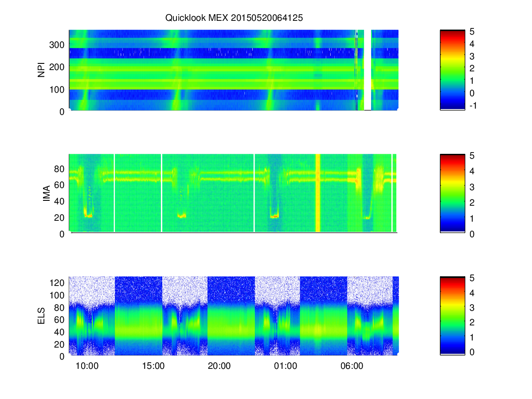Click the IMA axis label
This screenshot has height=399, width=532.
[47, 194]
